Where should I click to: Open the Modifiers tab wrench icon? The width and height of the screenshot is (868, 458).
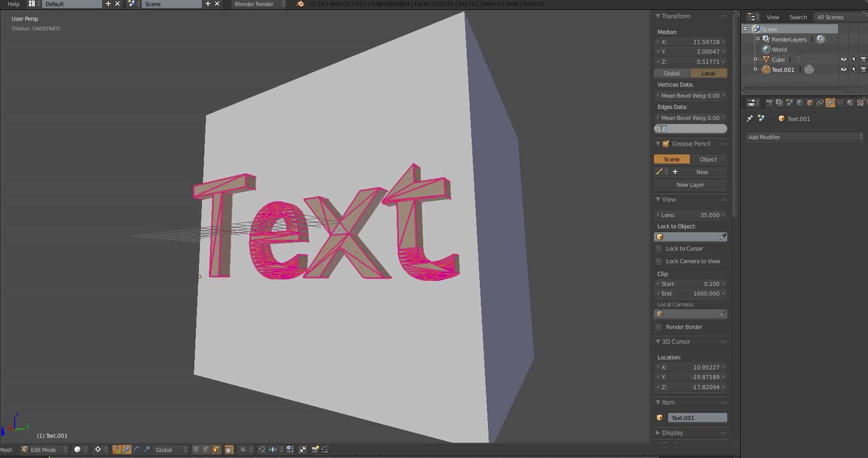click(831, 102)
